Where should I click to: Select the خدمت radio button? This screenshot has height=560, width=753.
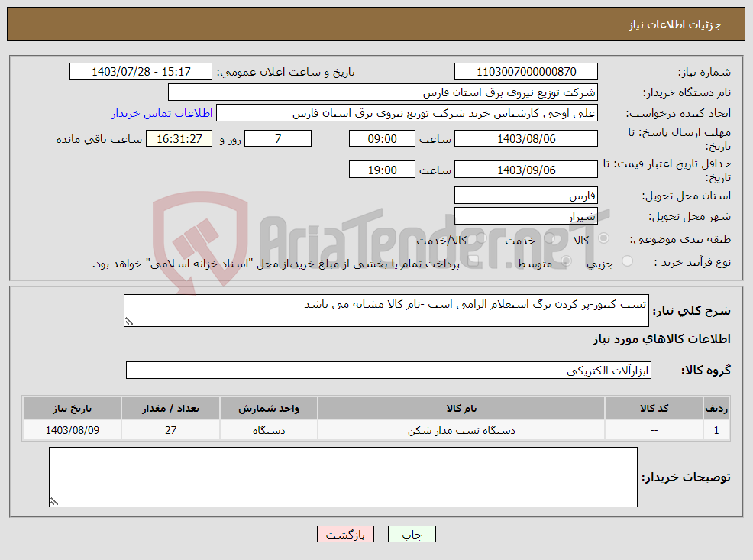550,238
